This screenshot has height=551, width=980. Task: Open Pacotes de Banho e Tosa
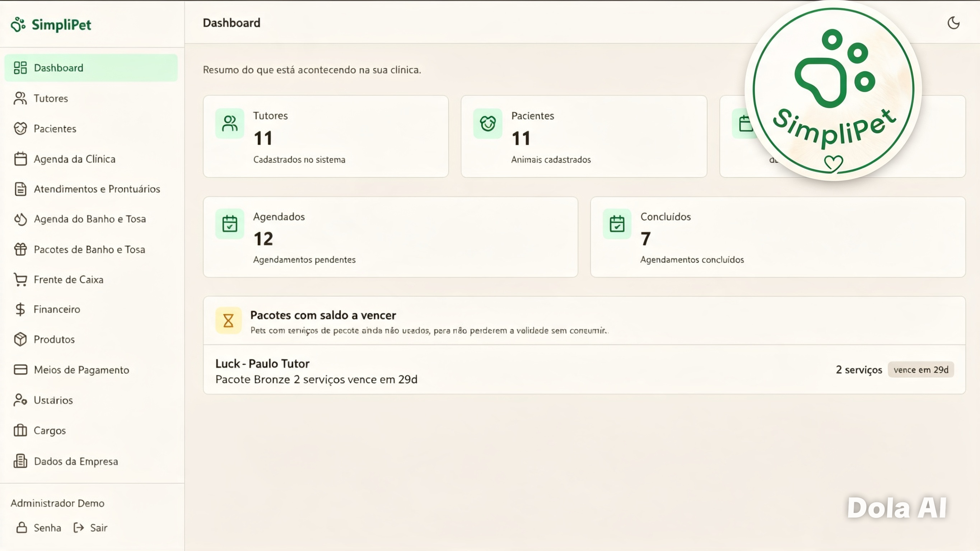click(91, 249)
